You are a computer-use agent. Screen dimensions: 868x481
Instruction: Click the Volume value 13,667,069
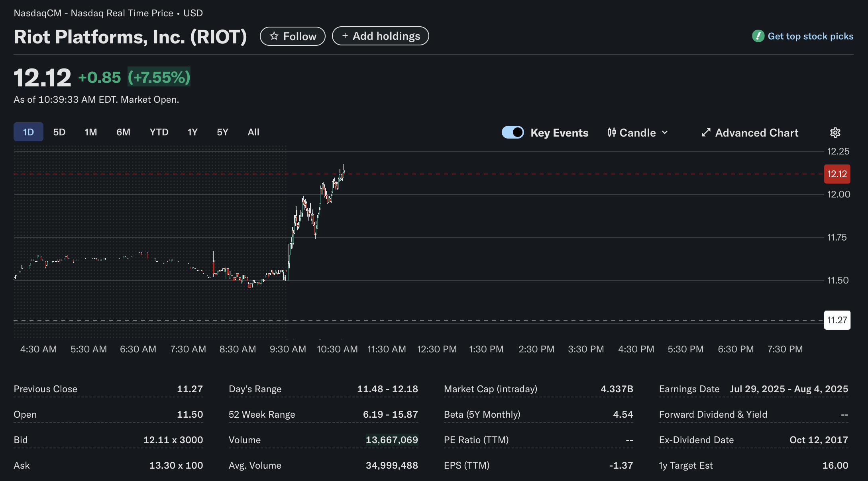point(392,440)
